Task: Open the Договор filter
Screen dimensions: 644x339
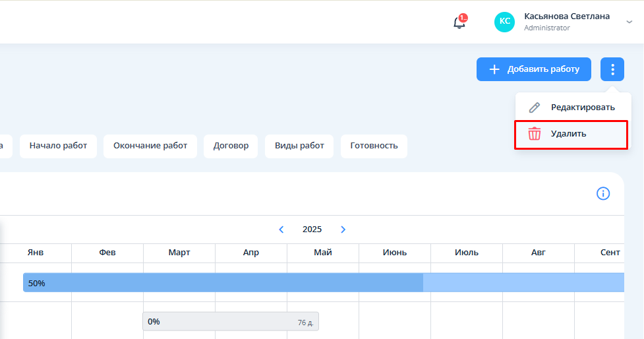Action: tap(231, 146)
